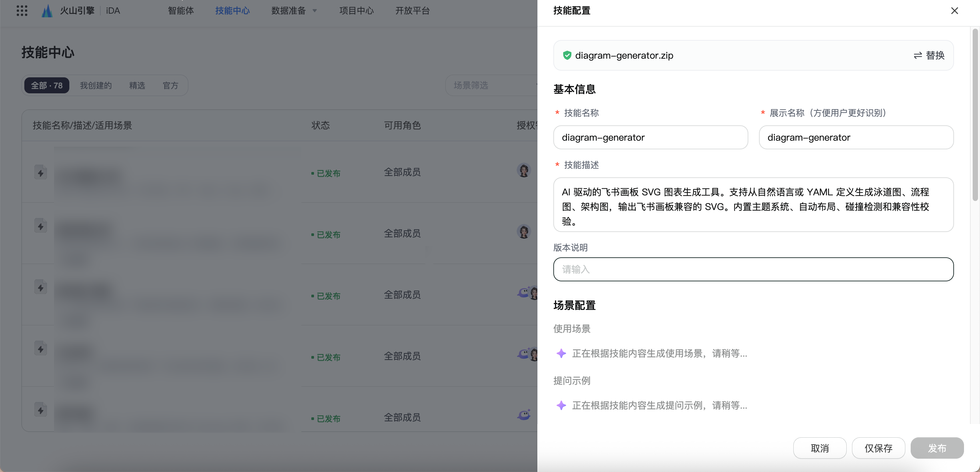Image resolution: width=980 pixels, height=472 pixels.
Task: Click into the 技能描述 text area
Action: [x=753, y=205]
